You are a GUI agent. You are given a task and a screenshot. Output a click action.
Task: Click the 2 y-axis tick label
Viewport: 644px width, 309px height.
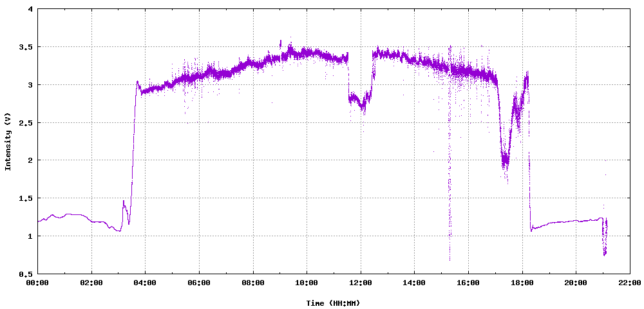point(31,160)
